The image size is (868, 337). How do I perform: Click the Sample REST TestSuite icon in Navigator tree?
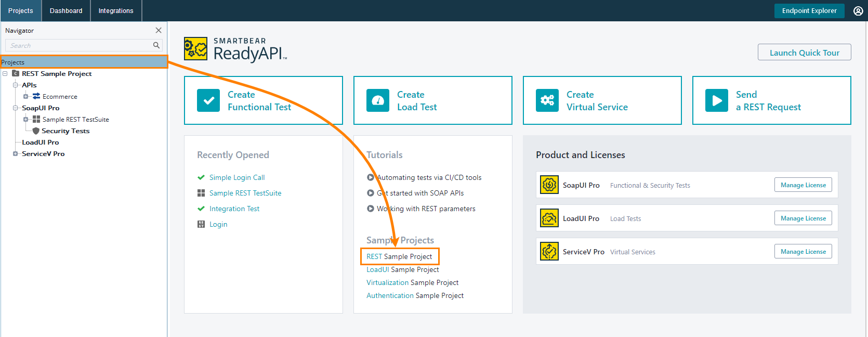click(x=36, y=119)
